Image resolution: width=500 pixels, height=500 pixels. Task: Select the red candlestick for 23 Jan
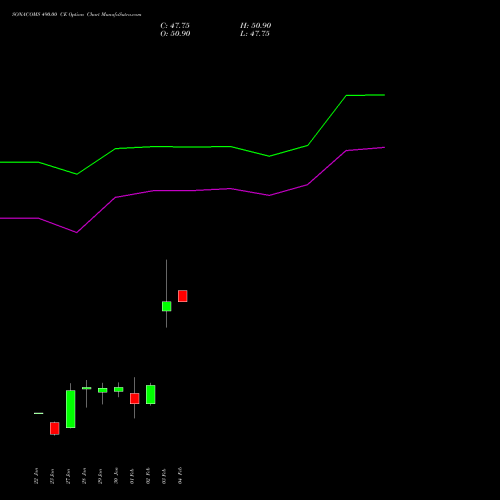click(55, 428)
